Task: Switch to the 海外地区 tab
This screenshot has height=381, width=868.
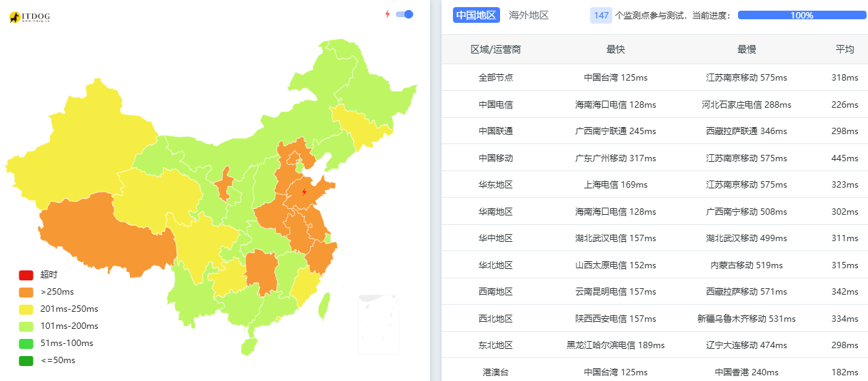Action: click(x=529, y=15)
